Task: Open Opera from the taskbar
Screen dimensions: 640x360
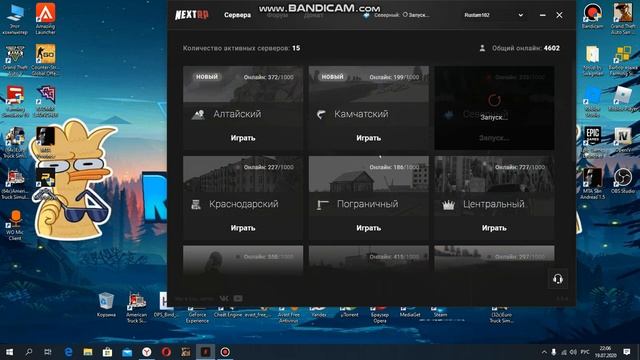Action: [x=166, y=352]
